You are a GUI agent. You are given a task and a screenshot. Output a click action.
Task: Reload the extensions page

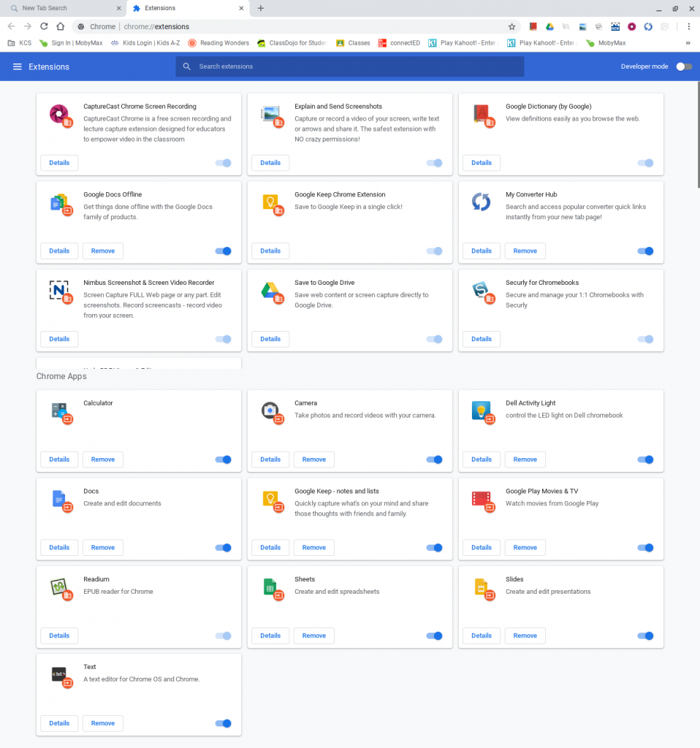click(x=44, y=27)
